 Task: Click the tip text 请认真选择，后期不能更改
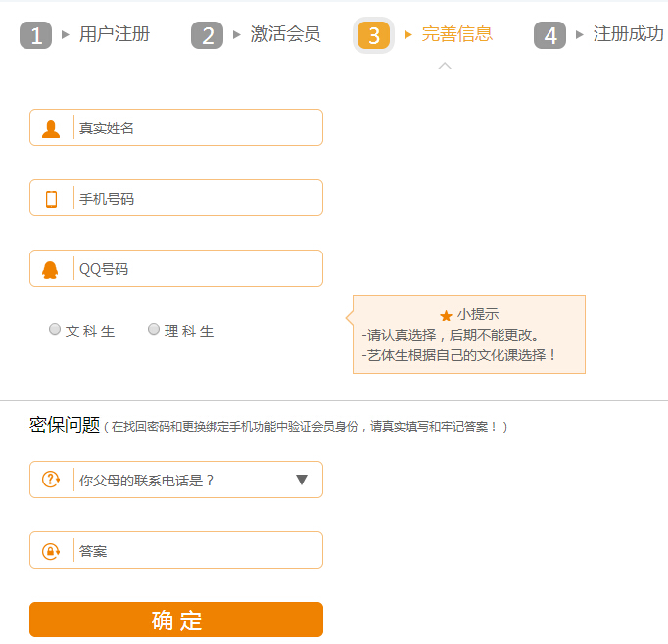tap(450, 335)
